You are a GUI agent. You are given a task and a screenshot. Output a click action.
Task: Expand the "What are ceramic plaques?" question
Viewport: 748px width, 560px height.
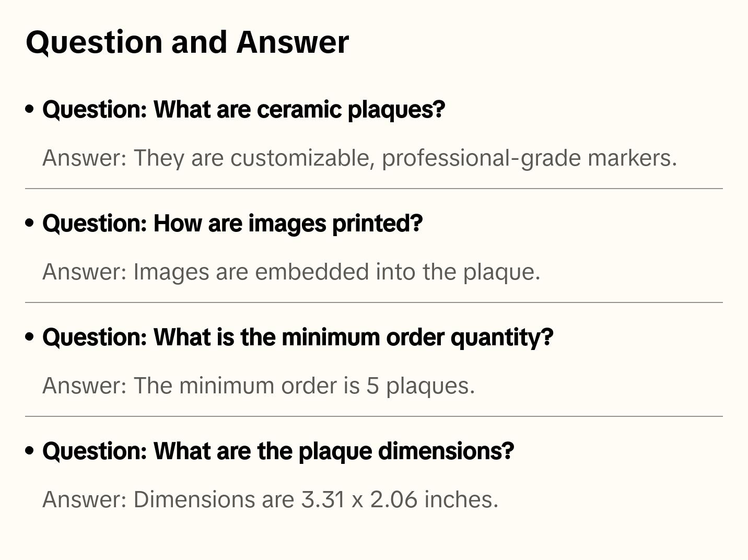[x=243, y=110]
